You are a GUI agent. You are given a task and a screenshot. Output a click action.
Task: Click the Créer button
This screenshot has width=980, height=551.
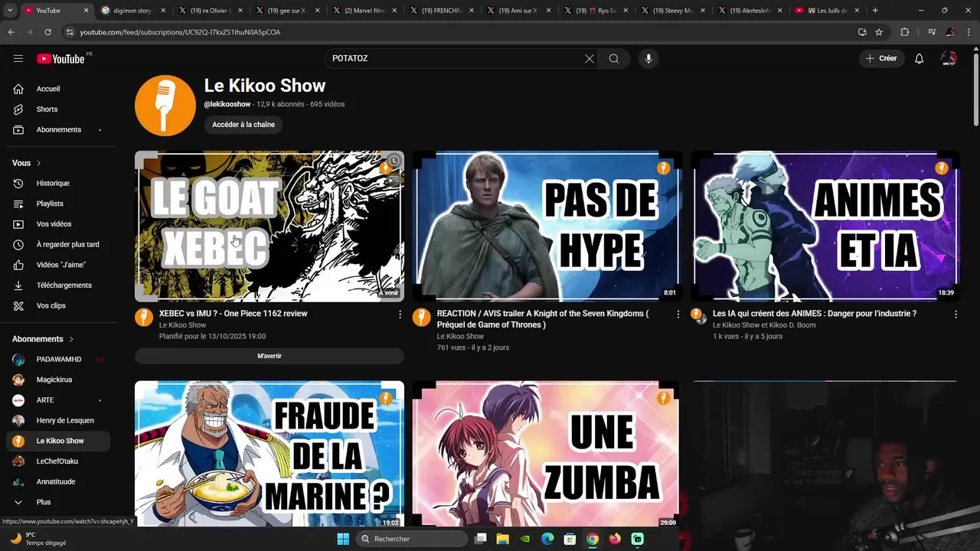[x=881, y=58]
